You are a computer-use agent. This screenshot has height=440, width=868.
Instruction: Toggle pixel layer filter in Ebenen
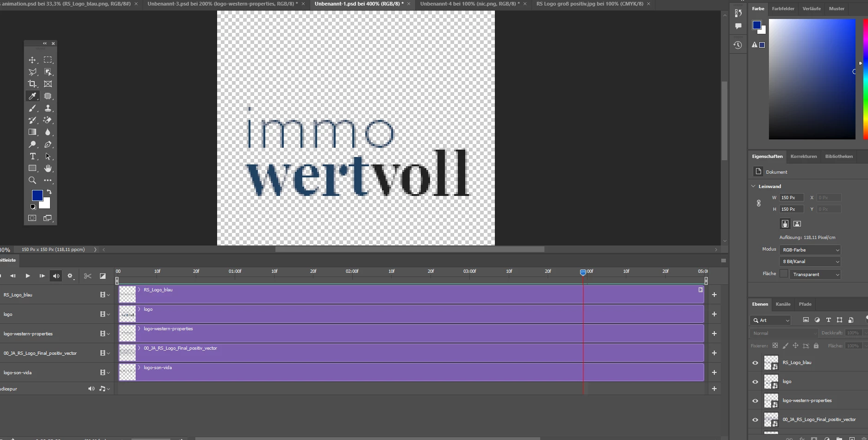click(806, 320)
